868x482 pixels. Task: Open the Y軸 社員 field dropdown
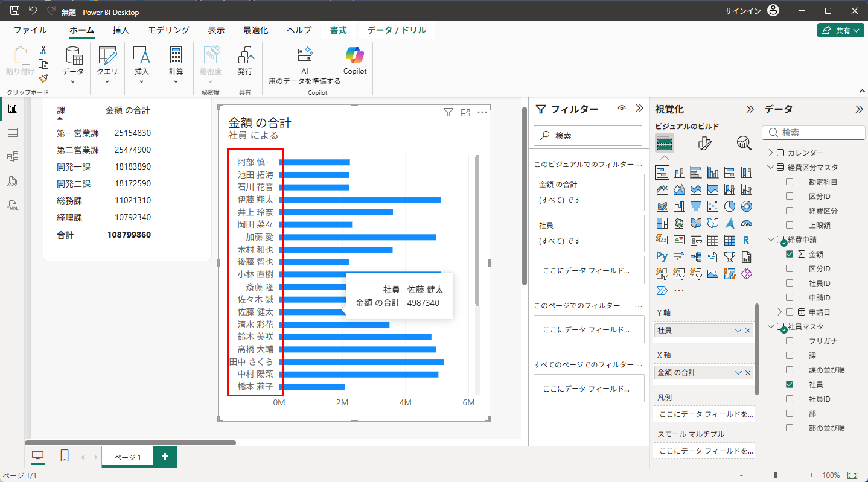[738, 331]
